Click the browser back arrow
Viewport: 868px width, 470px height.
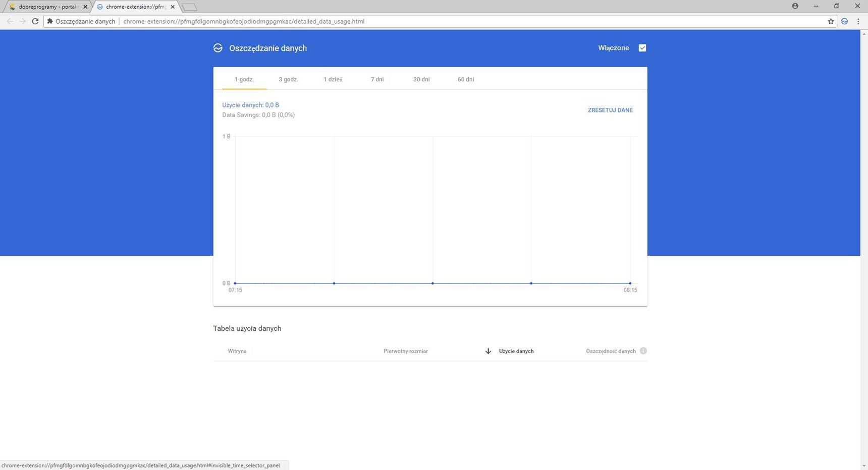(10, 21)
